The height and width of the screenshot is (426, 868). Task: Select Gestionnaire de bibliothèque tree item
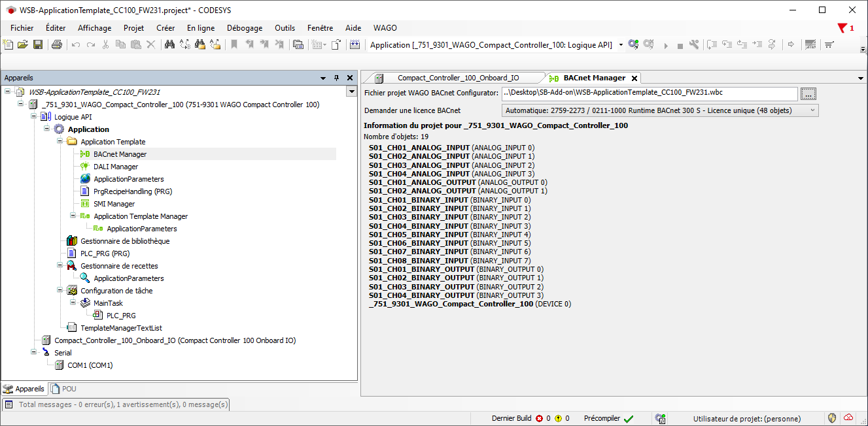point(125,241)
